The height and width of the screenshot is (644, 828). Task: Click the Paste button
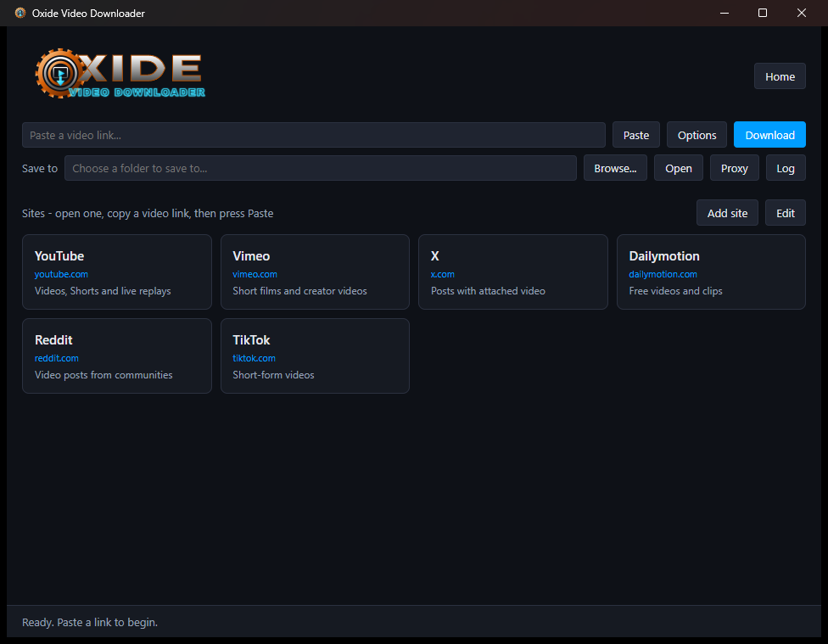[x=635, y=135]
